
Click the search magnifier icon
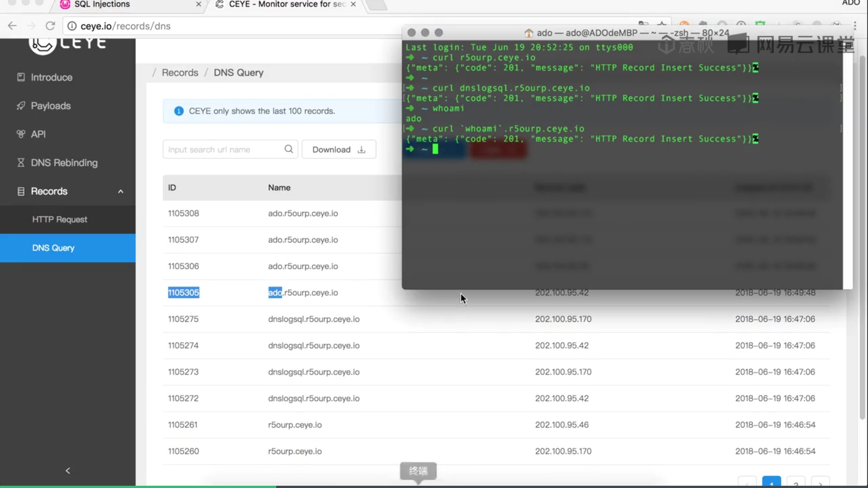pos(288,149)
